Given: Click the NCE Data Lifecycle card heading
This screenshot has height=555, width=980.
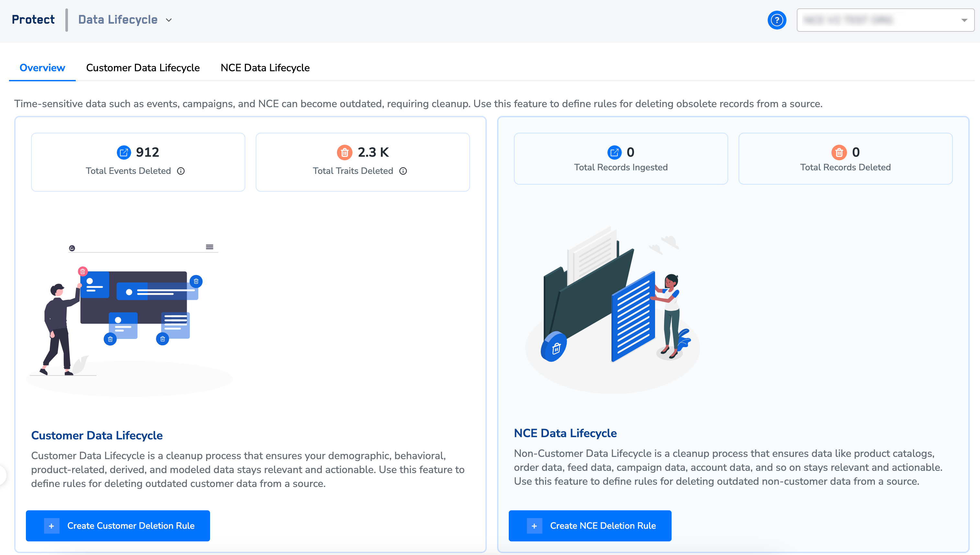Looking at the screenshot, I should 565,433.
